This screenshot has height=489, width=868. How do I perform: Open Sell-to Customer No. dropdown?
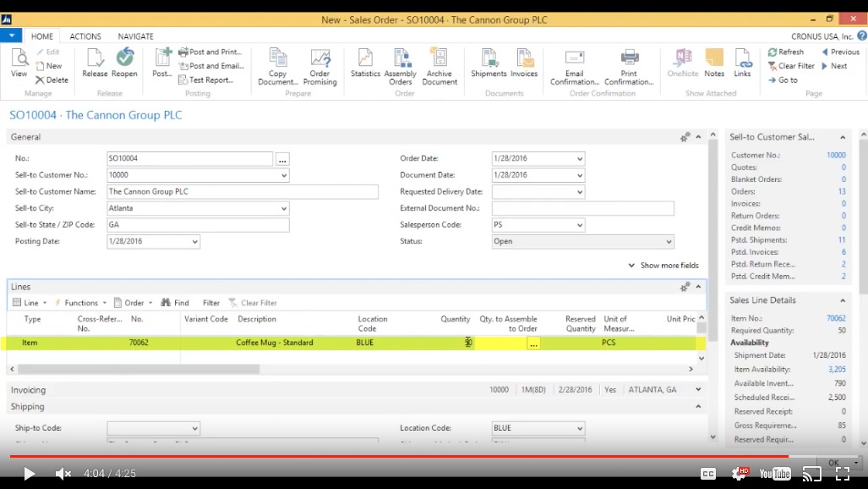point(283,175)
